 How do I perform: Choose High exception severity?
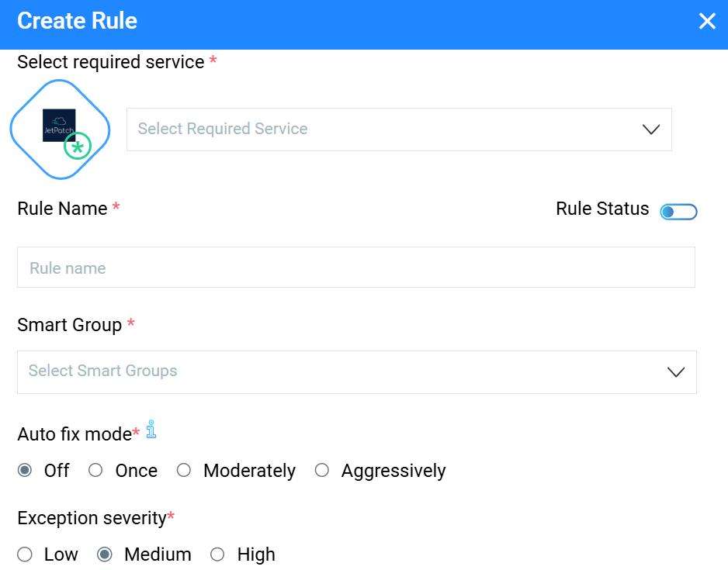coord(218,554)
